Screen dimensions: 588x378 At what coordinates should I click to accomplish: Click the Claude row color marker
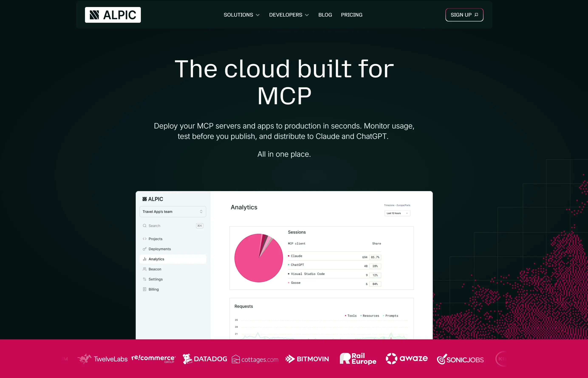(x=288, y=256)
